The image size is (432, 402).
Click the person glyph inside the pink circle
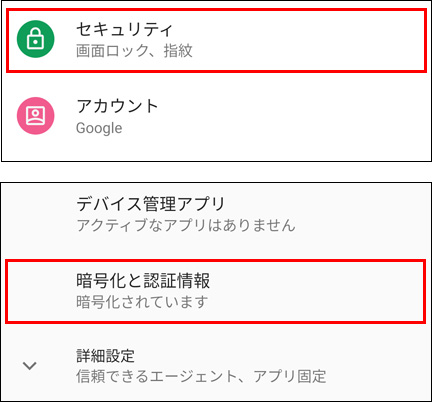(36, 116)
